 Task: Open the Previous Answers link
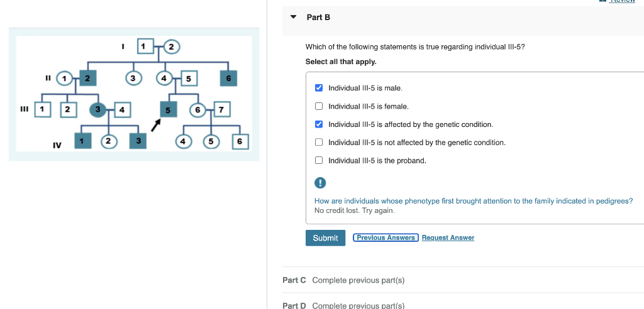click(x=386, y=237)
